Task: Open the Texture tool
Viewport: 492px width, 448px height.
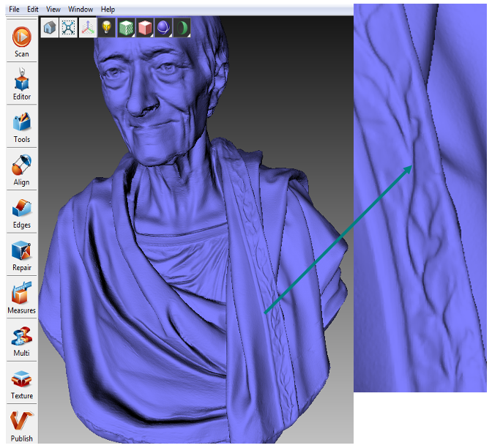Action: [x=21, y=383]
